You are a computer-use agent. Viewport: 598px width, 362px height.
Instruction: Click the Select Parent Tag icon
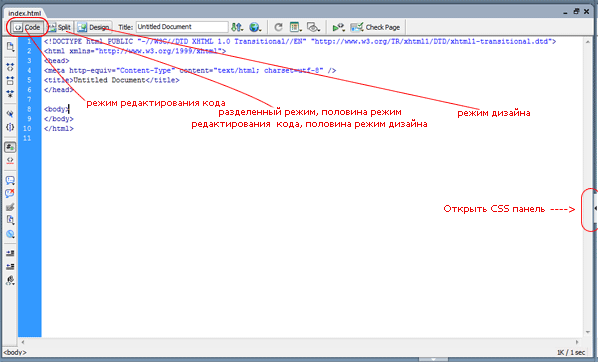pyautogui.click(x=10, y=114)
